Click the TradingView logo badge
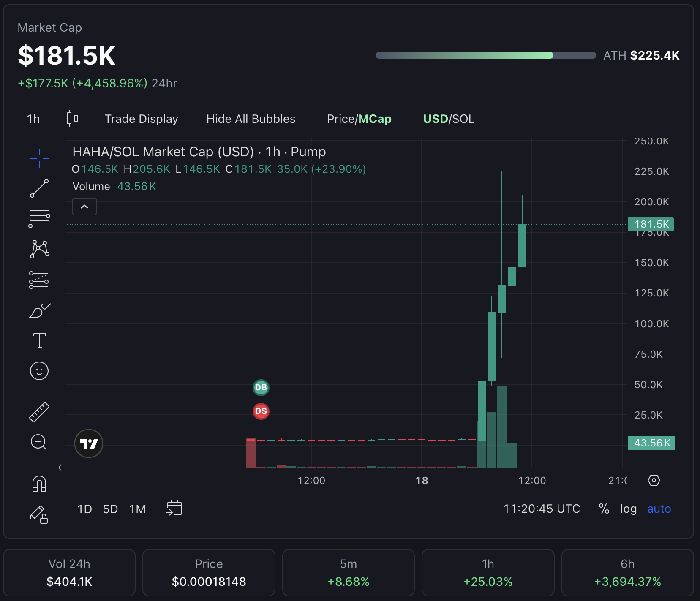The image size is (700, 601). click(x=89, y=443)
